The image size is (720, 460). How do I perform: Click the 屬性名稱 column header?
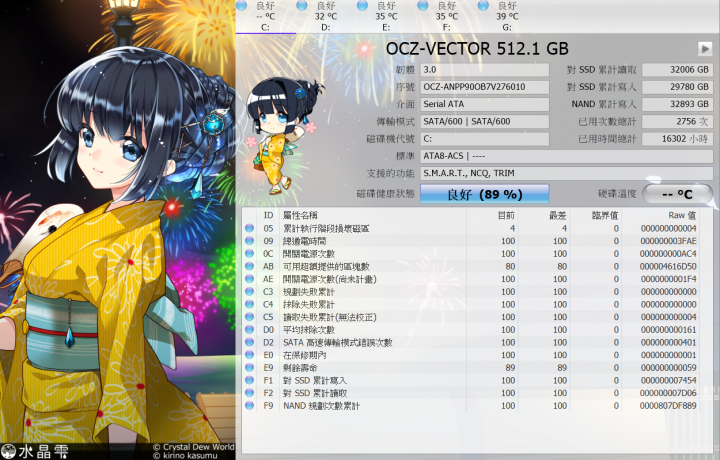coord(300,215)
